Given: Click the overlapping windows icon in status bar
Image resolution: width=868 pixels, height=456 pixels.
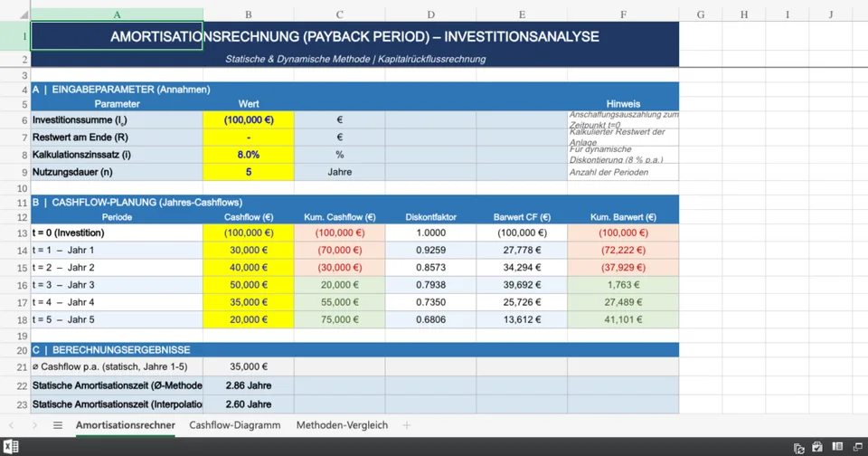Looking at the screenshot, I should [857, 447].
